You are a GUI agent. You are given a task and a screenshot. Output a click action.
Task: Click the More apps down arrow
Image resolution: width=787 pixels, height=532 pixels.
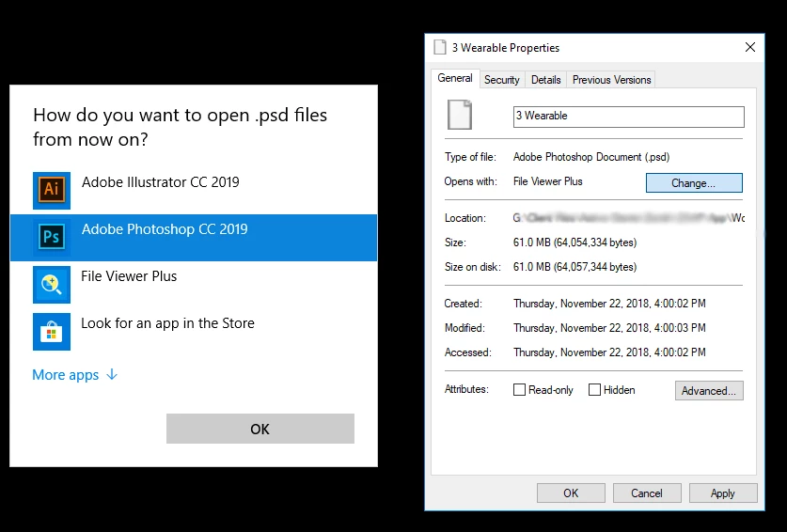(x=113, y=374)
